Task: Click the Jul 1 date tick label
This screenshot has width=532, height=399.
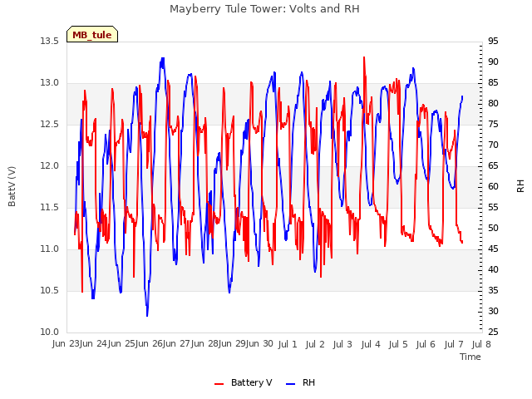Action: pos(288,344)
